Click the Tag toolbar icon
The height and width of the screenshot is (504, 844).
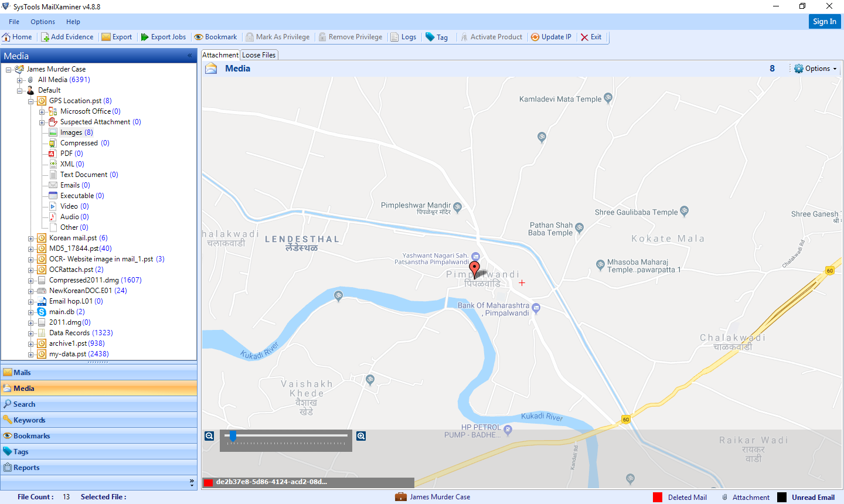(x=430, y=37)
